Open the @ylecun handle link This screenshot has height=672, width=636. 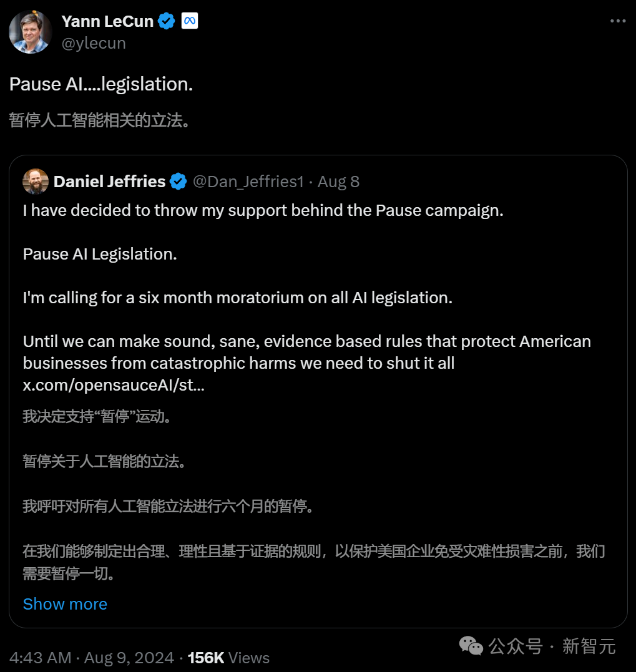[x=94, y=43]
